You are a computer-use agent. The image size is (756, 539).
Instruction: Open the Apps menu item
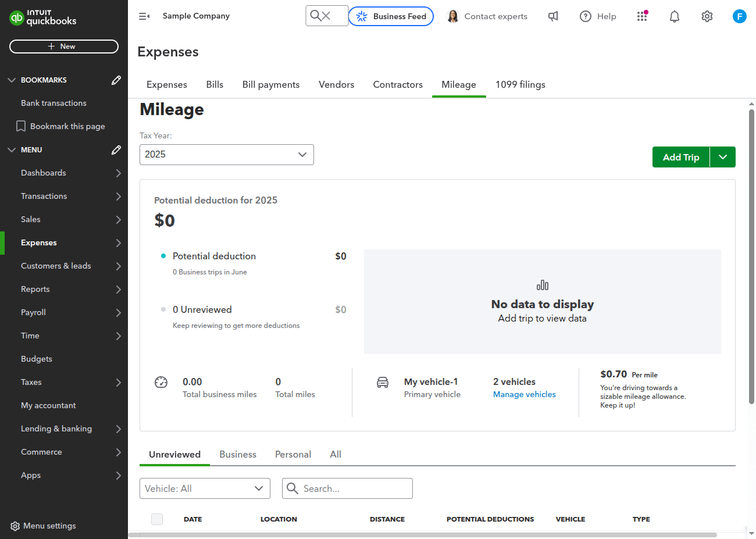click(x=31, y=476)
